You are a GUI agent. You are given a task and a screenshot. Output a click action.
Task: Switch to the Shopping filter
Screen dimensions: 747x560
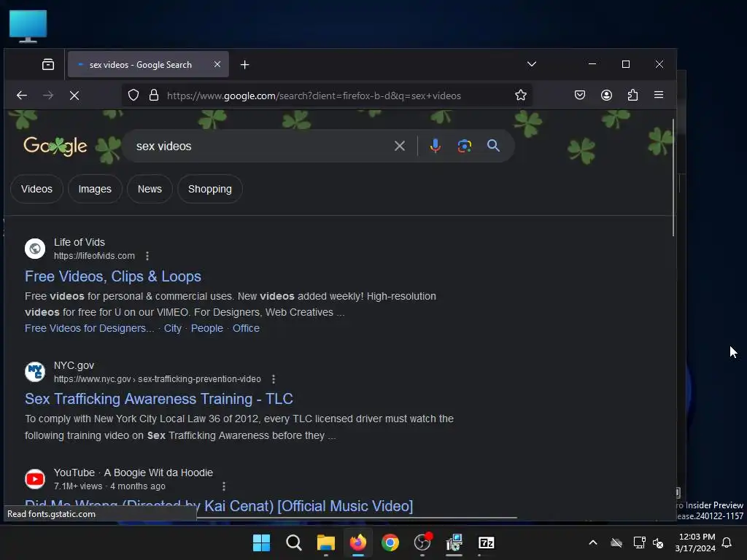point(209,189)
